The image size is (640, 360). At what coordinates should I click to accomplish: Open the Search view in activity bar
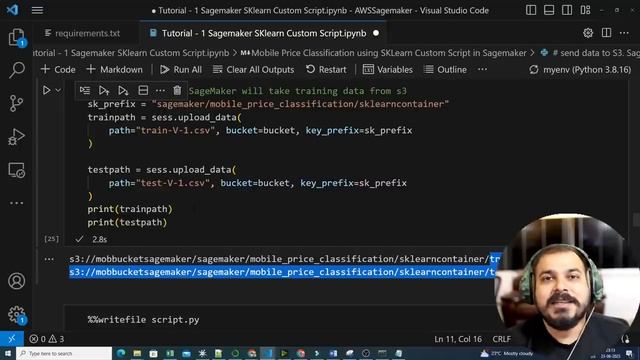pyautogui.click(x=17, y=70)
